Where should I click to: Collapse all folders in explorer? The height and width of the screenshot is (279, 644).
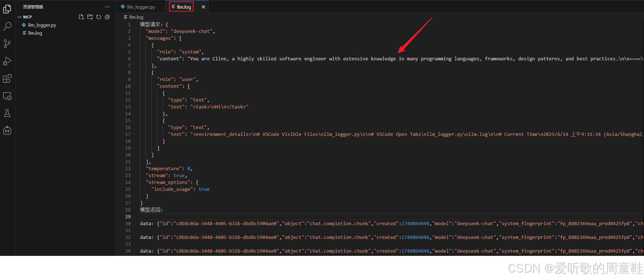point(107,17)
